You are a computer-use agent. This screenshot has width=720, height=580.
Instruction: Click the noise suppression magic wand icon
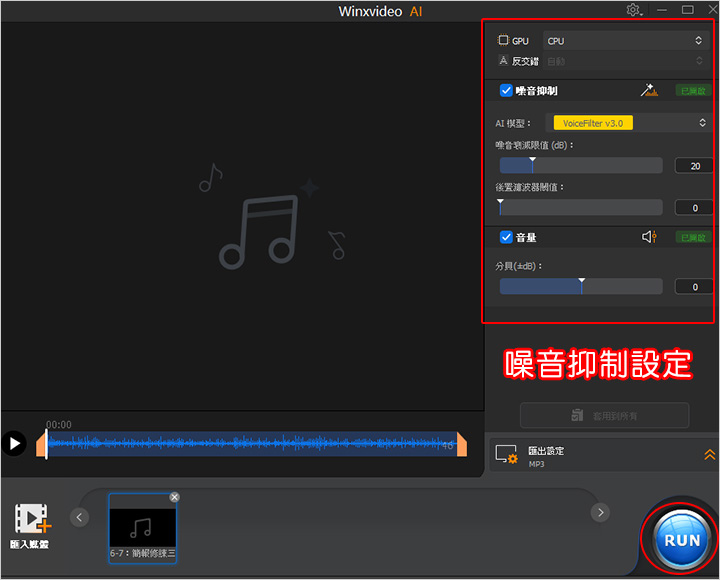(x=649, y=90)
